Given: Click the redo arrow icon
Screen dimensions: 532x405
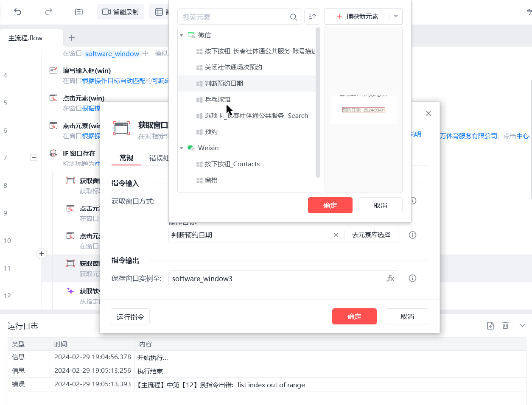Looking at the screenshot, I should point(48,12).
